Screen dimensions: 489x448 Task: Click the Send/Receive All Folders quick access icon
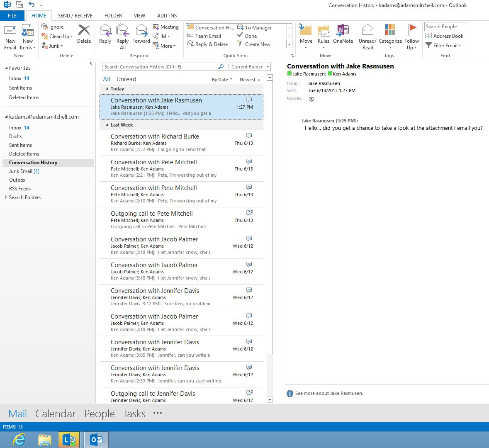point(19,5)
